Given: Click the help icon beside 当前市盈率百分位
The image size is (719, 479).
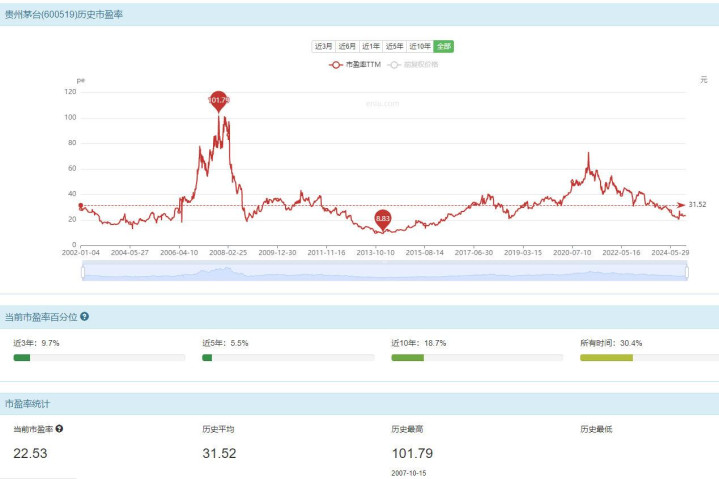Looking at the screenshot, I should click(84, 316).
